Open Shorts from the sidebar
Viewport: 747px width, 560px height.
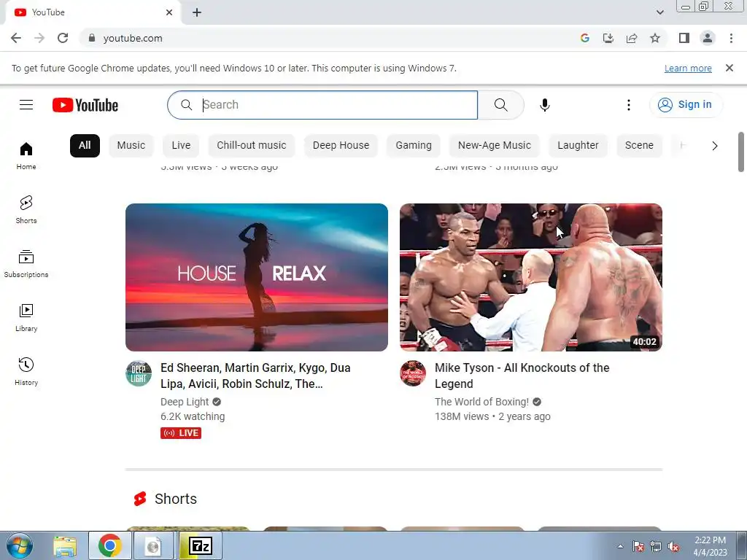tap(26, 209)
